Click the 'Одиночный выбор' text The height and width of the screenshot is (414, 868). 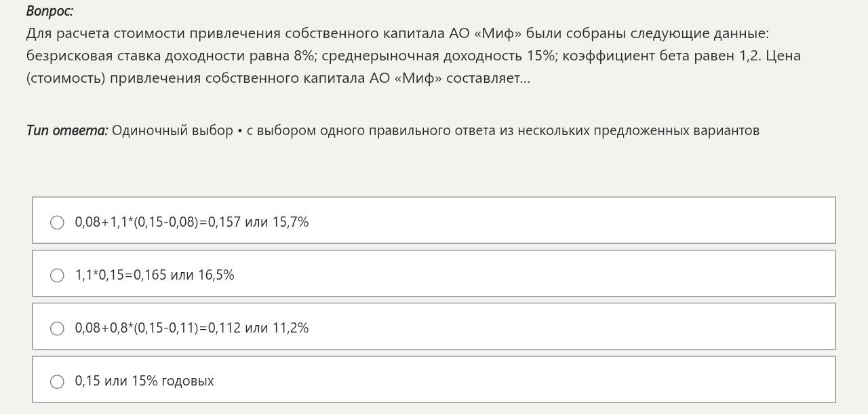point(172,130)
